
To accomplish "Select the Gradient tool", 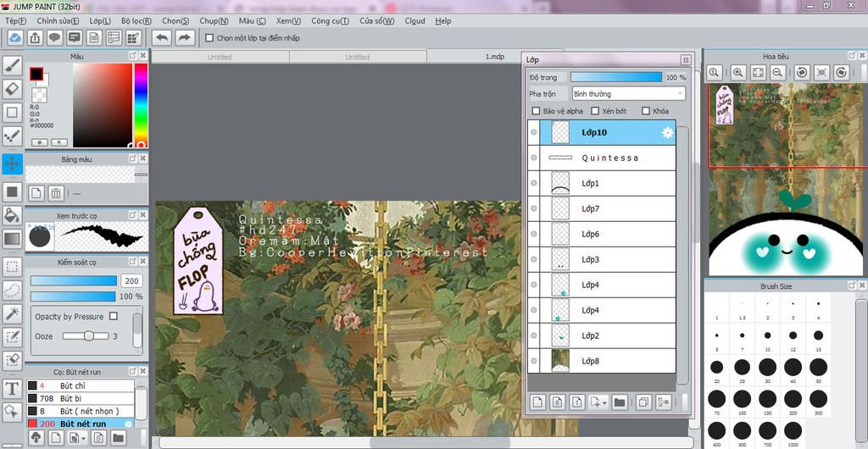I will [x=12, y=240].
